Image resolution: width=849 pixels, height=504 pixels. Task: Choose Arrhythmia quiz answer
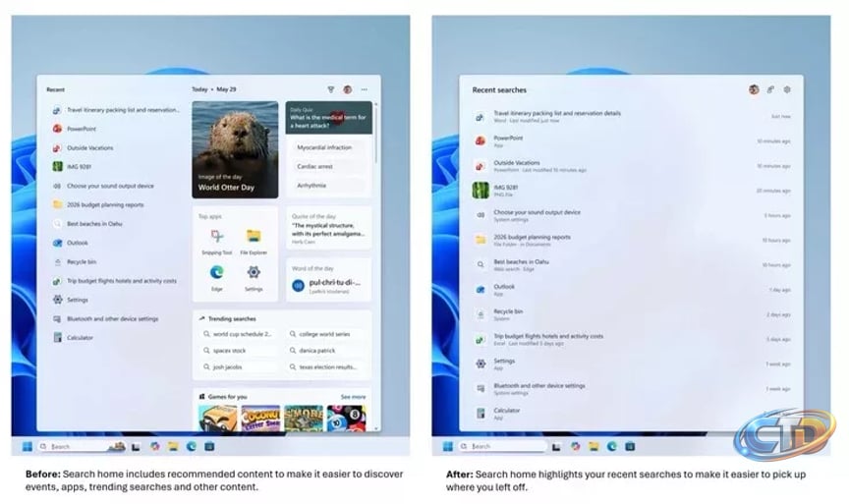tap(328, 185)
